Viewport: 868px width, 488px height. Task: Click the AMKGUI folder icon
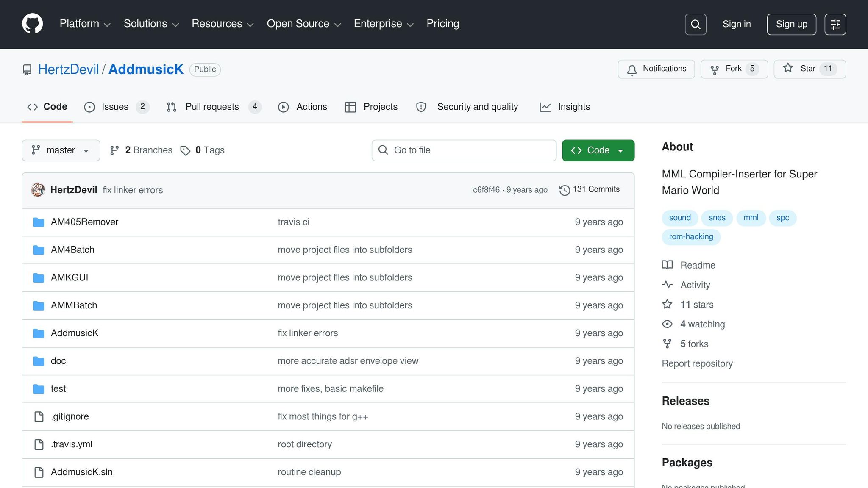click(x=39, y=277)
